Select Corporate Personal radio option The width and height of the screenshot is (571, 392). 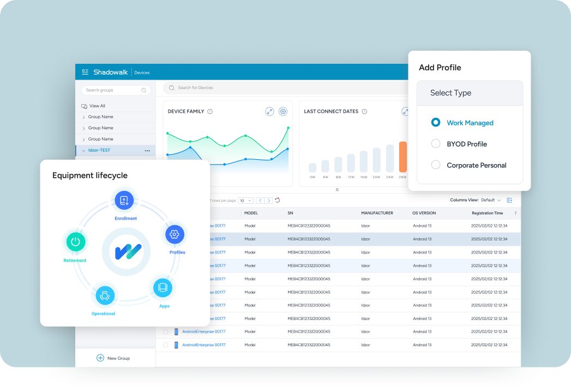(436, 165)
